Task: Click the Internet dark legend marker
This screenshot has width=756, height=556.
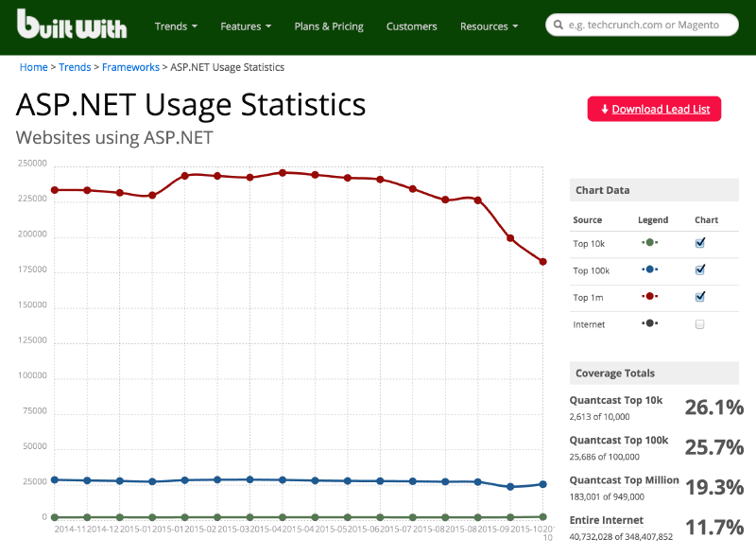Action: pyautogui.click(x=649, y=323)
